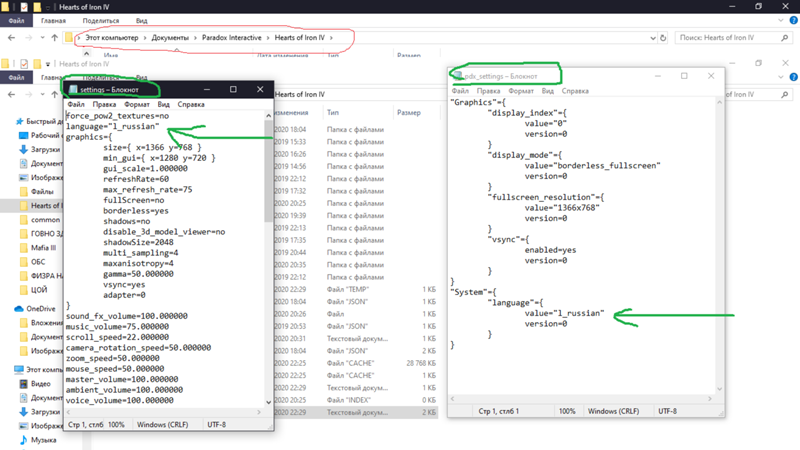This screenshot has width=800, height=450.
Task: Open recent locations dropdown in top Explorer
Action: [x=42, y=38]
